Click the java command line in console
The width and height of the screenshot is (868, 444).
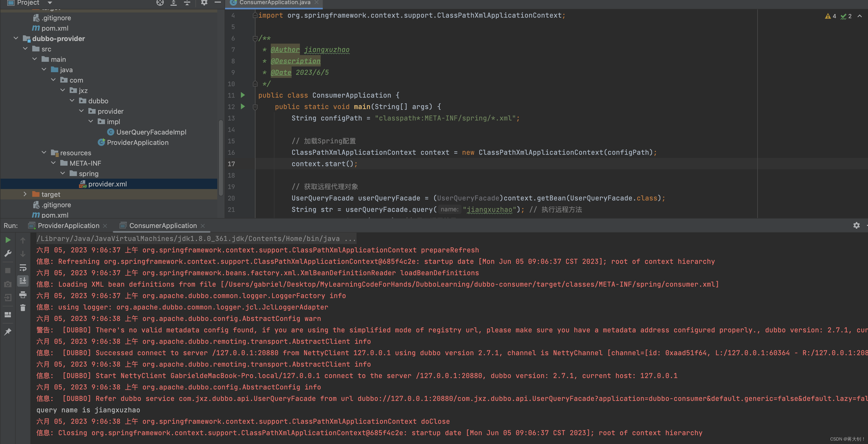point(196,239)
